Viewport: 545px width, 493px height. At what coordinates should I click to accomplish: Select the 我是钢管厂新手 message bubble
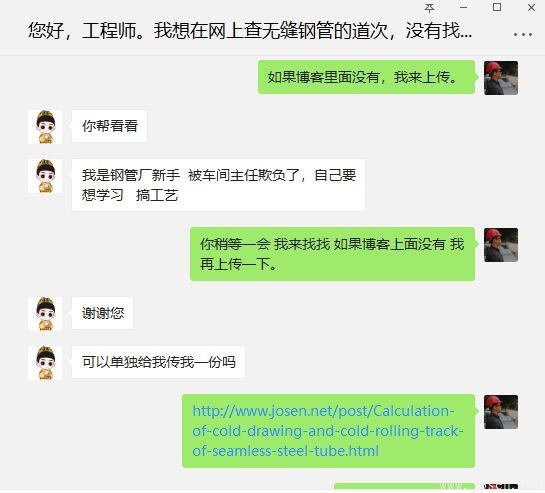coord(218,185)
